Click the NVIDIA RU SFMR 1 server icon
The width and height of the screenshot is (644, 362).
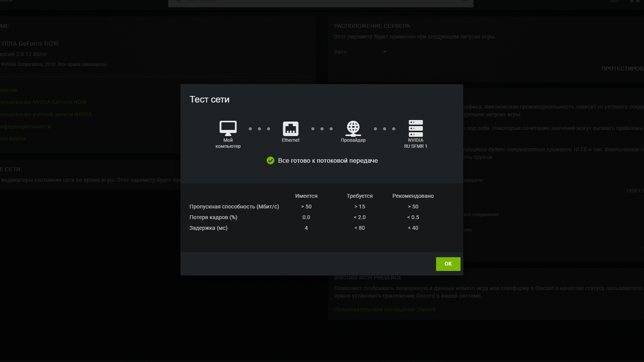point(416,129)
